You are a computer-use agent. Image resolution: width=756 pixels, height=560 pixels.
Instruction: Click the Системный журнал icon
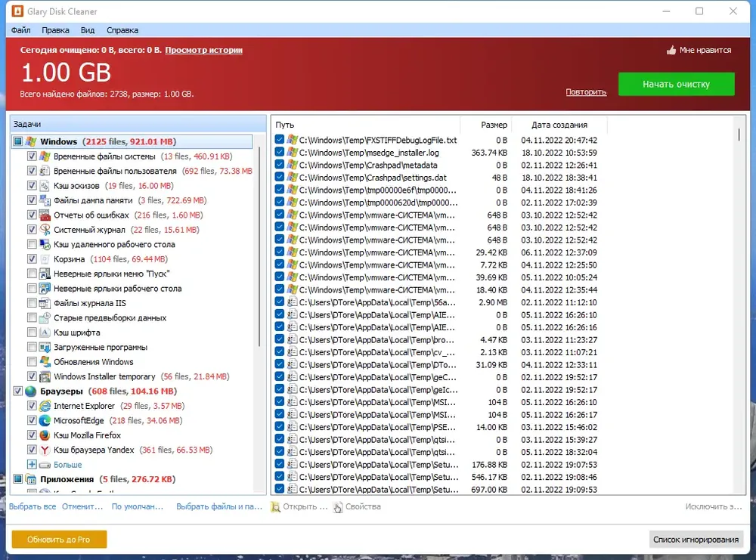click(45, 230)
